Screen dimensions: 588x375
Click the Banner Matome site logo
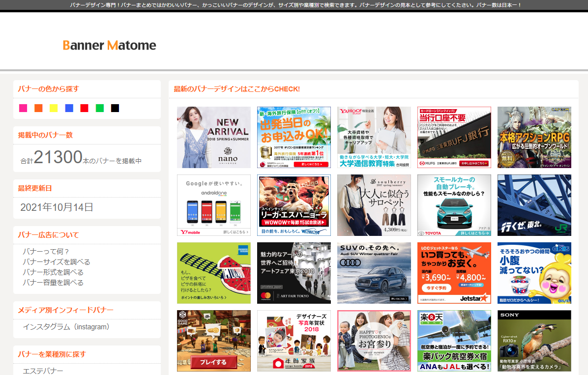click(109, 45)
